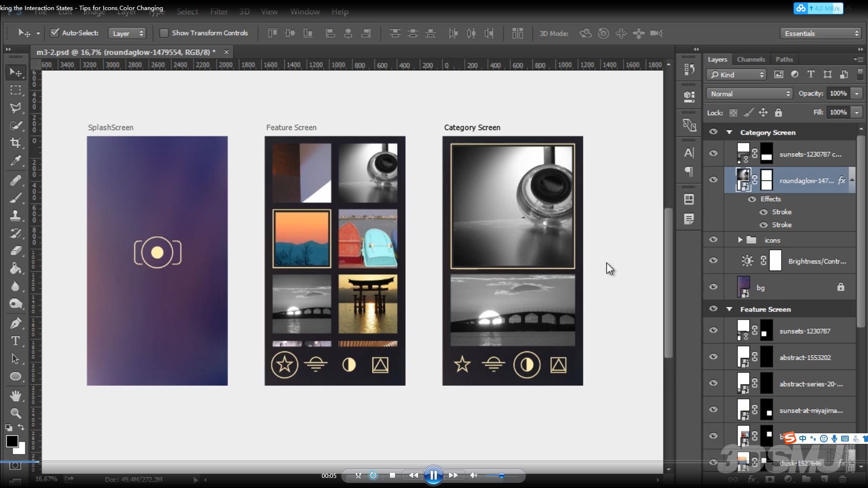Select the Move tool
Viewport: 868px width, 488px height.
pyautogui.click(x=16, y=72)
